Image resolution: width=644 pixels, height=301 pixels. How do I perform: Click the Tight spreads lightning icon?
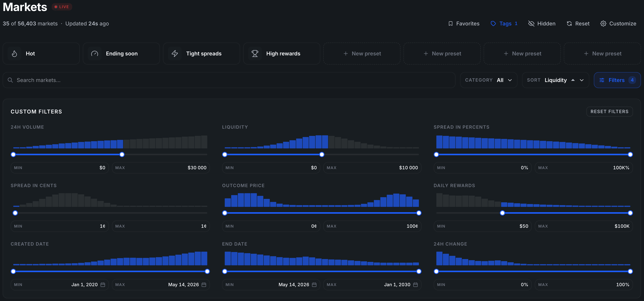175,54
